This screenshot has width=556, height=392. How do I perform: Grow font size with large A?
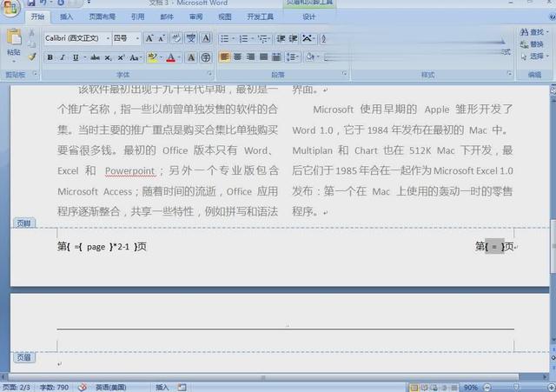point(149,38)
